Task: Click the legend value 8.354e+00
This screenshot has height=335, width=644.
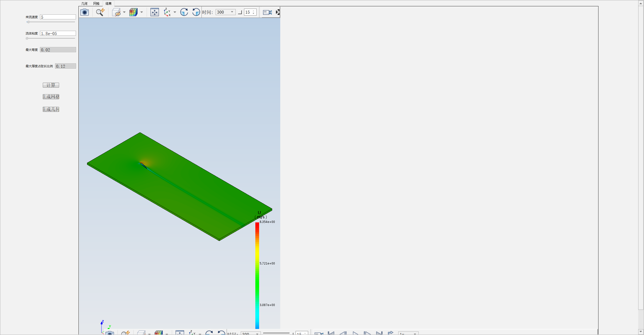Action: click(267, 222)
